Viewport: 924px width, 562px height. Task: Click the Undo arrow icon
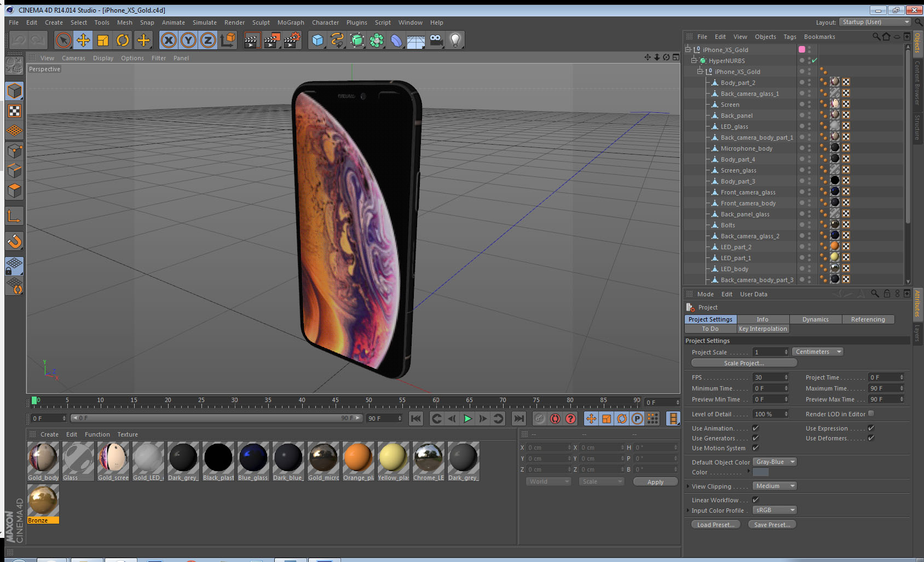click(19, 40)
